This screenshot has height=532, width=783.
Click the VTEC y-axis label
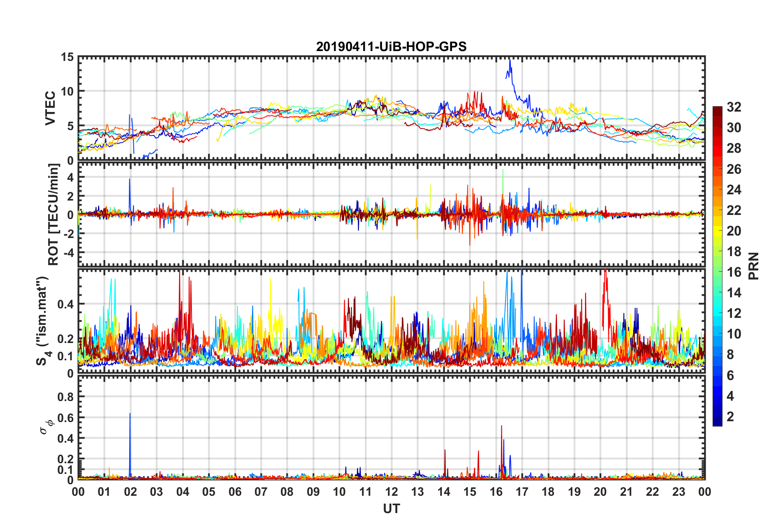coord(50,108)
